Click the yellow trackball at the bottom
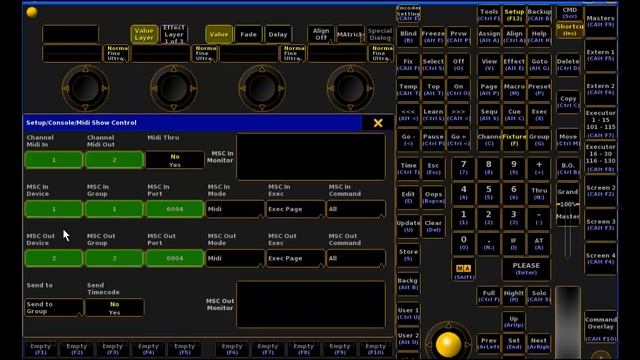Screen dimensions: 640x360 point(448,344)
